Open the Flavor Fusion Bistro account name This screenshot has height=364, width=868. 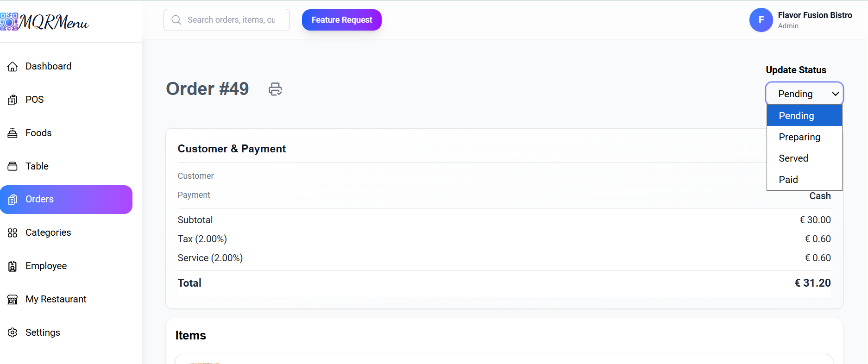[x=815, y=15]
